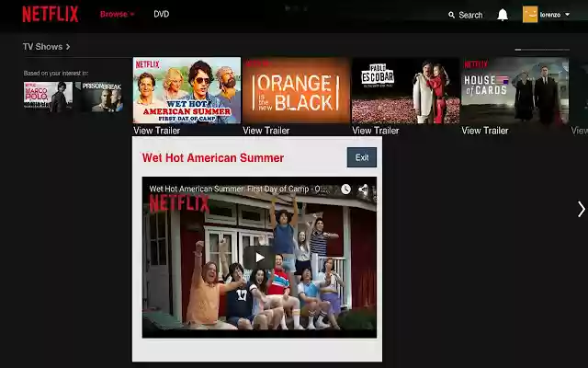Open the TV Shows category link
Image resolution: width=588 pixels, height=368 pixels.
coord(42,47)
